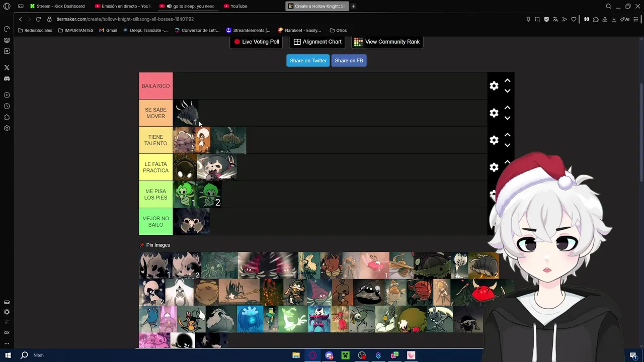Move SE SABE MOVER tier up arrow
Image resolution: width=644 pixels, height=362 pixels.
(x=507, y=108)
